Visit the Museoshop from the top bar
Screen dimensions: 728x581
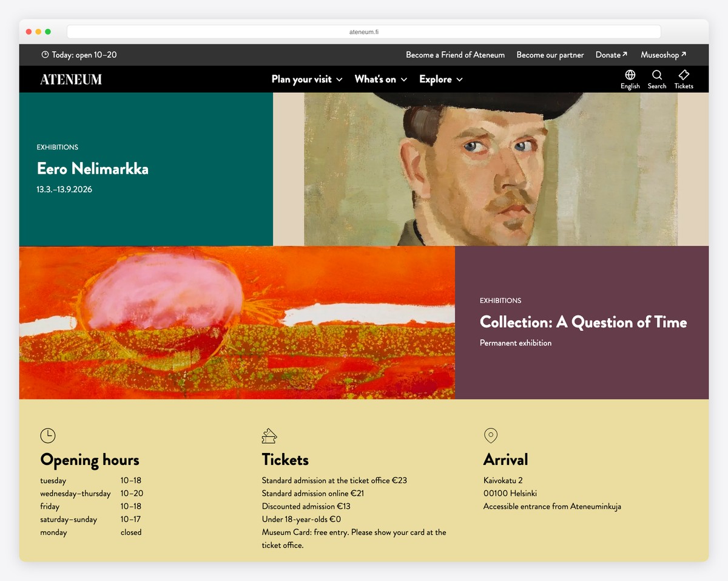tap(663, 55)
